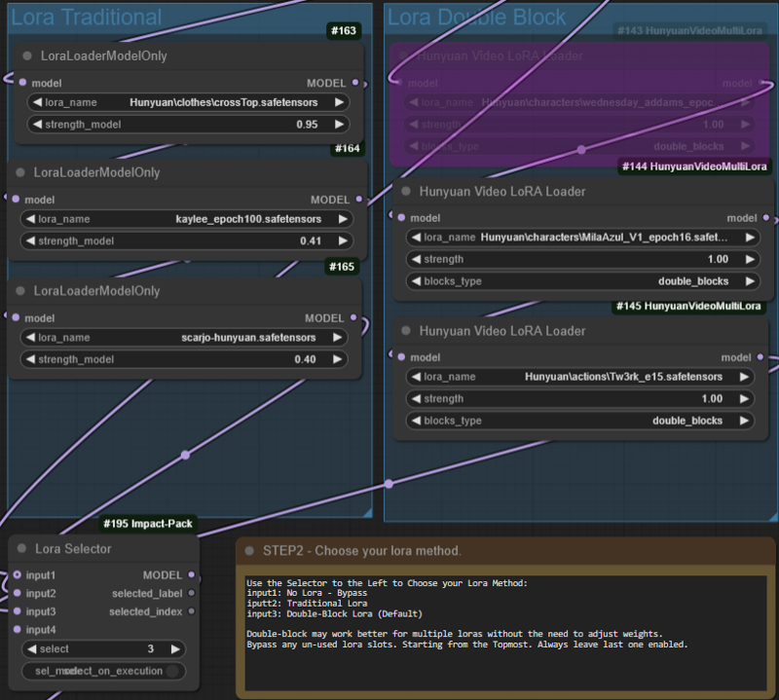The image size is (779, 700).
Task: Increase strength_model 0.95 with right arrow
Action: pos(339,125)
